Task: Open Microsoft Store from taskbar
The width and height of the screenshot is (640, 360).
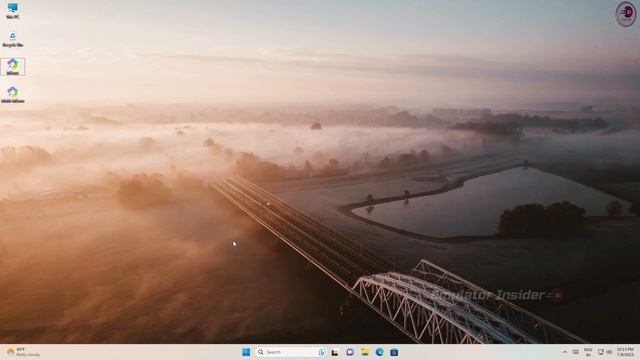Action: point(394,352)
